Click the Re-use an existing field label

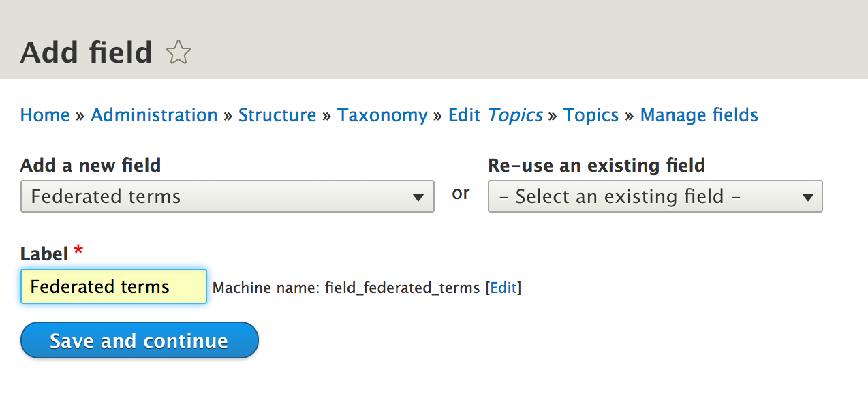596,166
